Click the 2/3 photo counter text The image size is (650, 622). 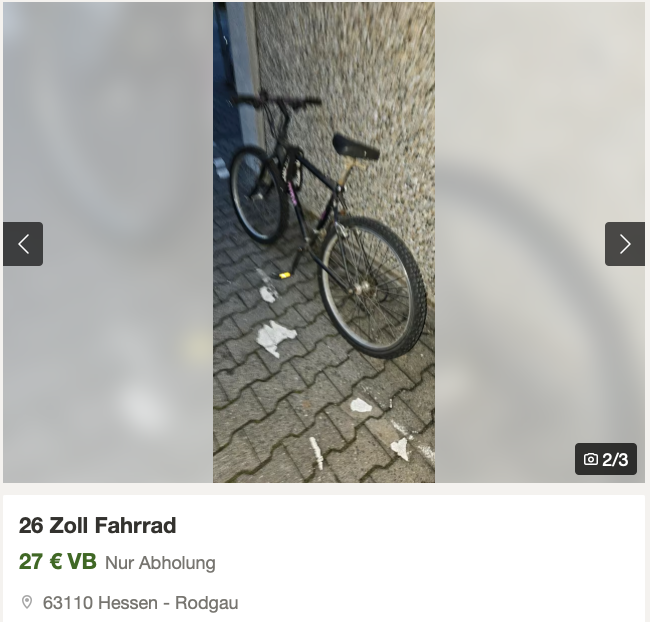[615, 459]
